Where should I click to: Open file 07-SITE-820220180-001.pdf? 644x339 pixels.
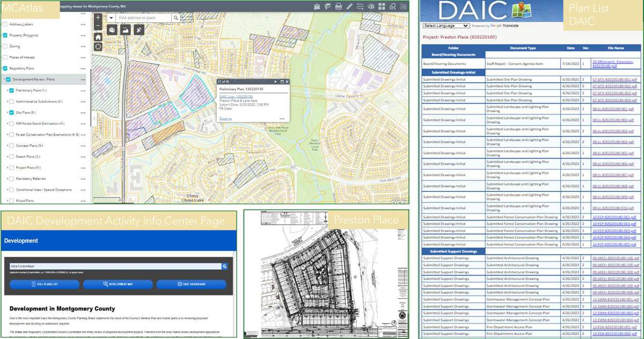[x=614, y=79]
